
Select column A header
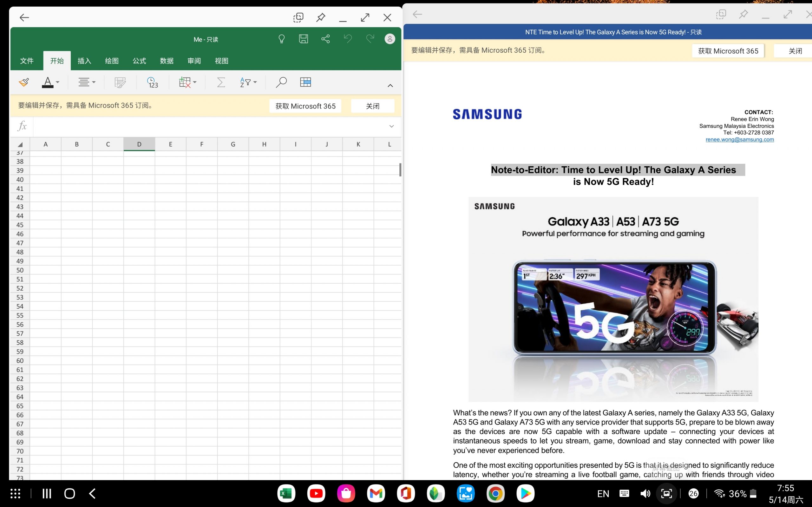pyautogui.click(x=46, y=144)
